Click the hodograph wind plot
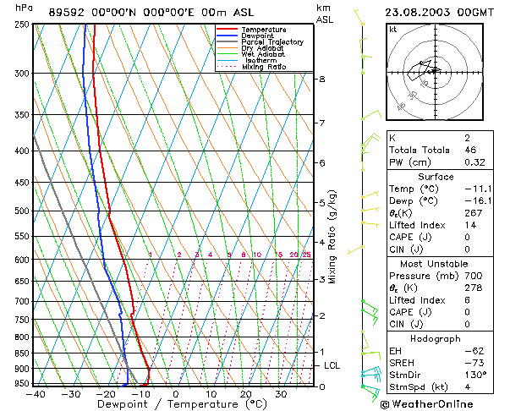Image resolution: width=532 pixels, height=411 pixels. pyautogui.click(x=435, y=72)
